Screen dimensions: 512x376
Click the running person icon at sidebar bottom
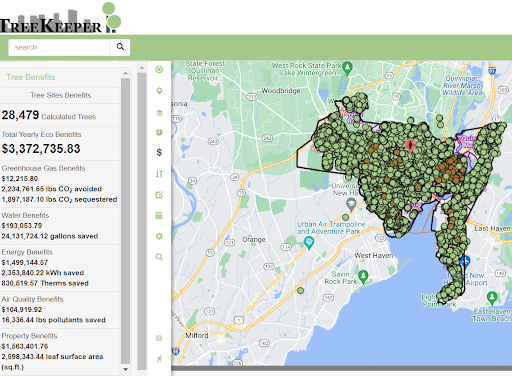click(159, 359)
